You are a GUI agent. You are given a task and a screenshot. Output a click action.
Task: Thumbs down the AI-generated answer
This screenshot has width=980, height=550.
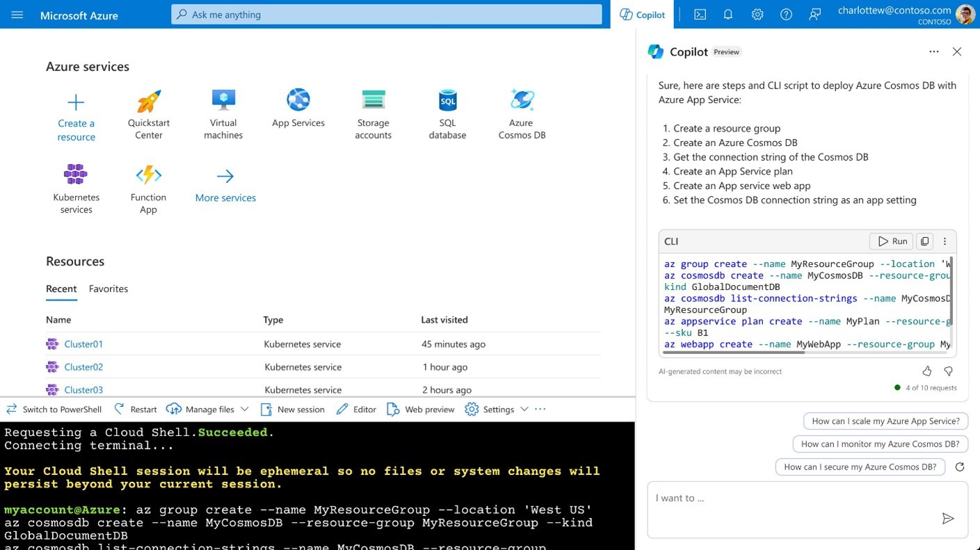click(948, 371)
